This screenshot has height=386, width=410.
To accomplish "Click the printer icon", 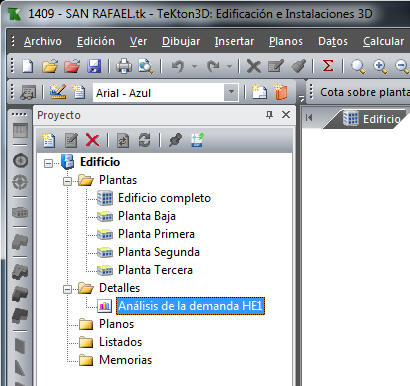I will [x=124, y=66].
